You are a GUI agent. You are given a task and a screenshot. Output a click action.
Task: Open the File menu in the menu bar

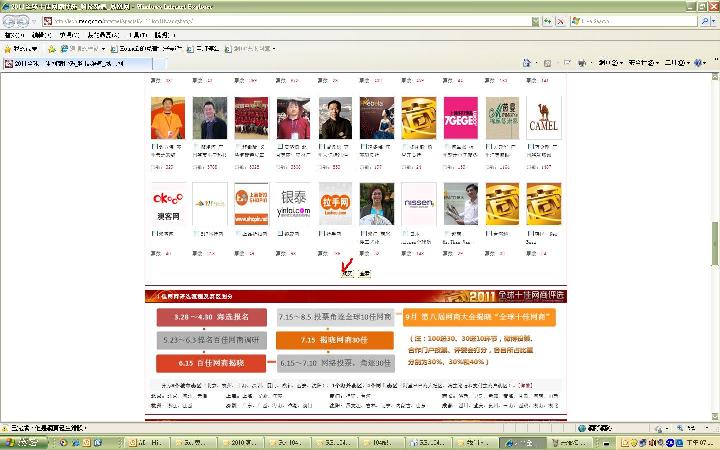(14, 35)
